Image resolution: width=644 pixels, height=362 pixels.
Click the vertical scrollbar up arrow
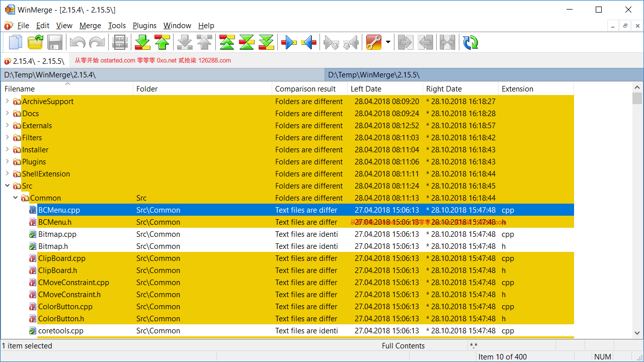pyautogui.click(x=637, y=87)
